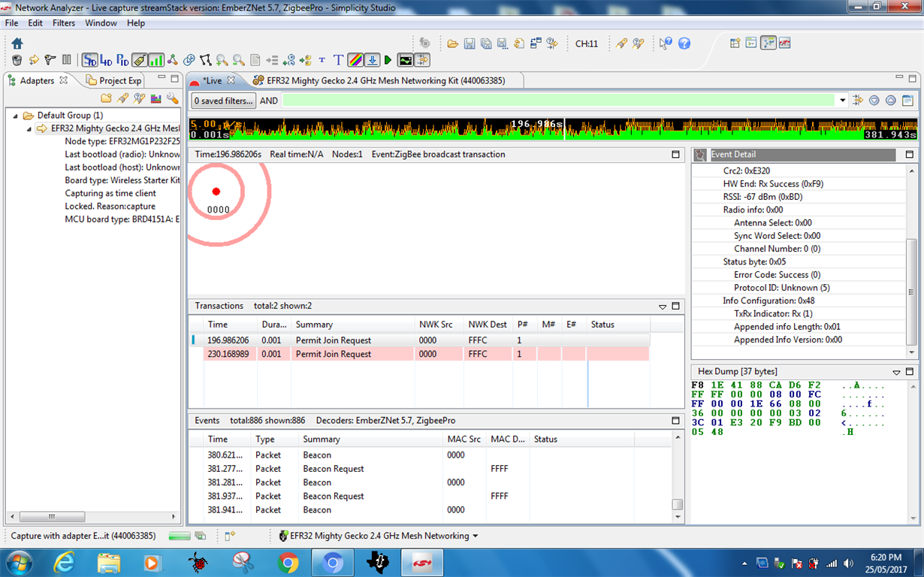Click the NWK Dest column header
Image resolution: width=924 pixels, height=577 pixels.
tap(488, 325)
